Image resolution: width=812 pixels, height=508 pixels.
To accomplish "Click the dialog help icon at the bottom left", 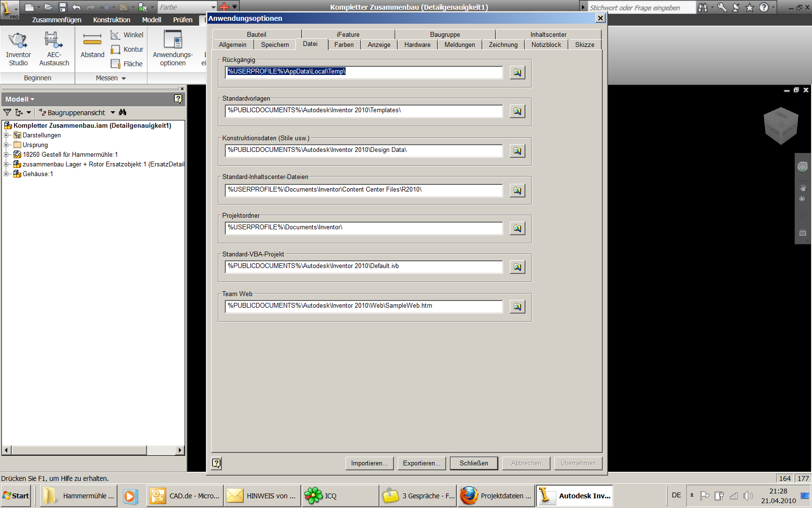I will (x=217, y=463).
